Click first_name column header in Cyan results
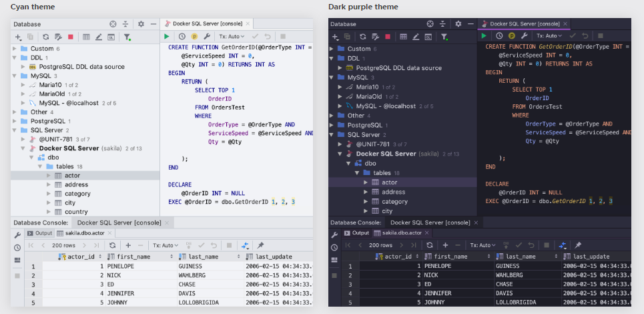This screenshot has width=644, height=314. coord(135,257)
